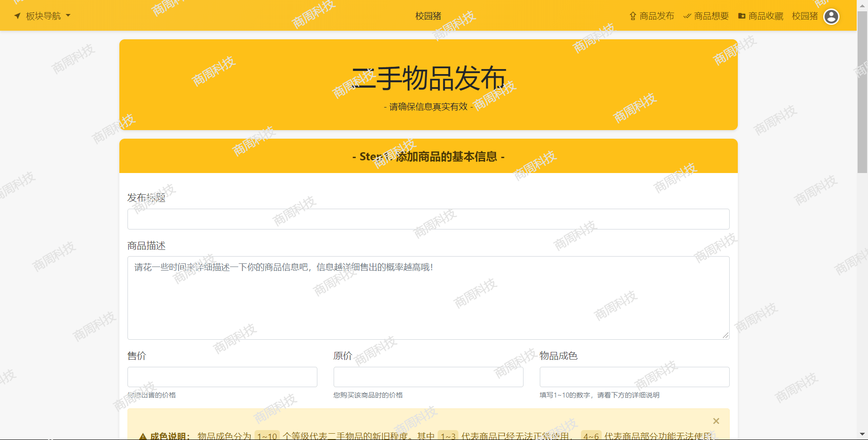
Task: Click the 物品成色 label
Action: (558, 356)
